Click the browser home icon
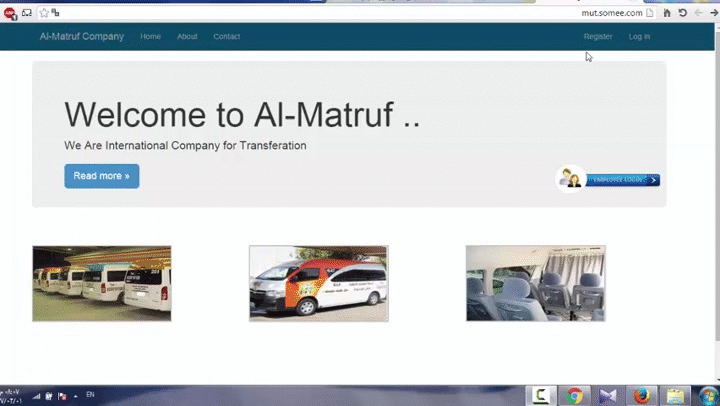Screen dimensions: 720x406 point(667,13)
